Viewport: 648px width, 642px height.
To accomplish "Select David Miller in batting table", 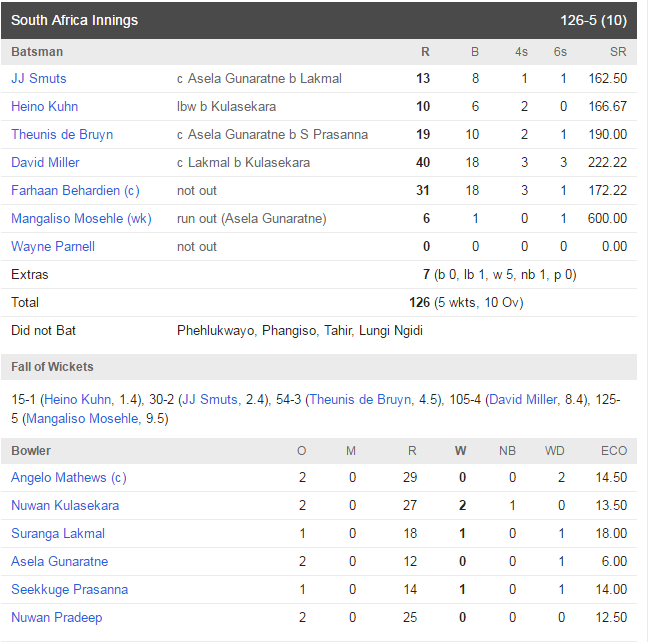I will [45, 162].
